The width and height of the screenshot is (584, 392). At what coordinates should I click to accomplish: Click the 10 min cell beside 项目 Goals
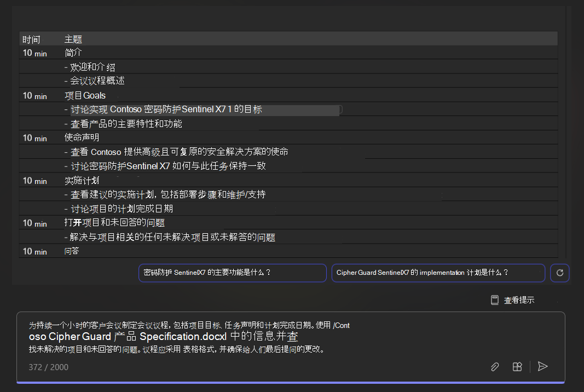pyautogui.click(x=34, y=96)
